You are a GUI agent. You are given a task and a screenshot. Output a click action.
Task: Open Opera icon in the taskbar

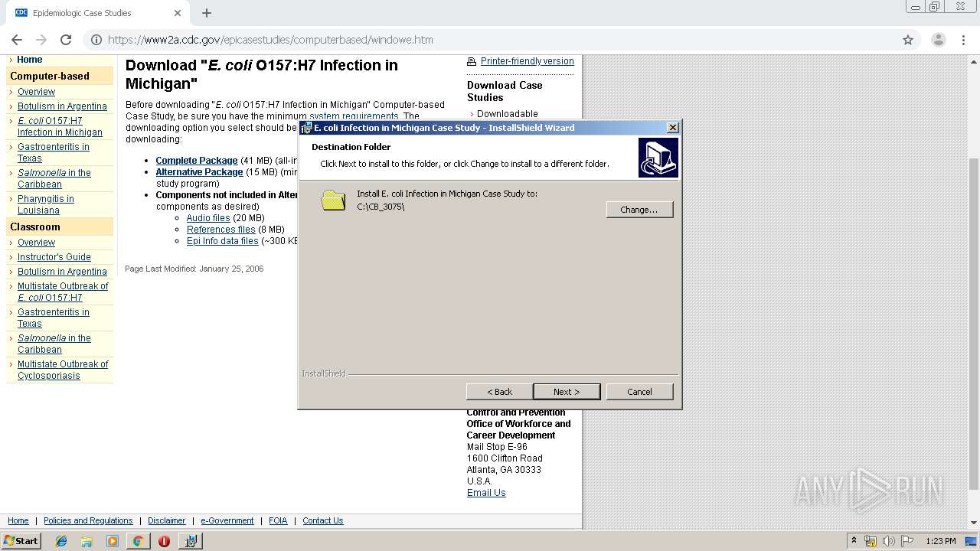[164, 541]
